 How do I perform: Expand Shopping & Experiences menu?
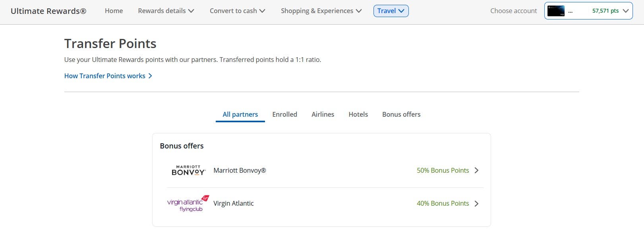point(321,11)
